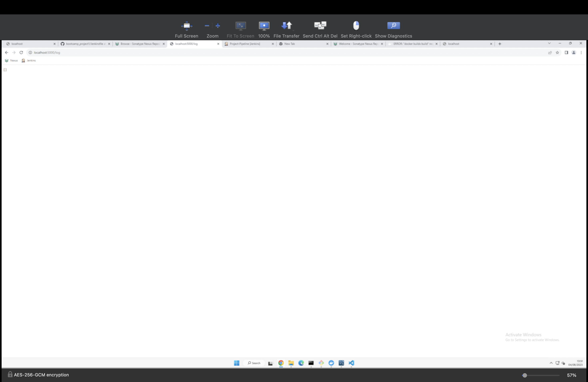The width and height of the screenshot is (588, 382).
Task: Open the File Transfer tool
Action: [x=286, y=26]
